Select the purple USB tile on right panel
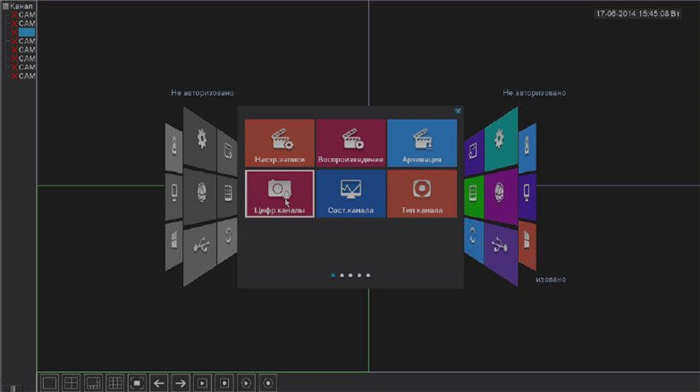Viewport: 700px width, 392px height. (500, 252)
